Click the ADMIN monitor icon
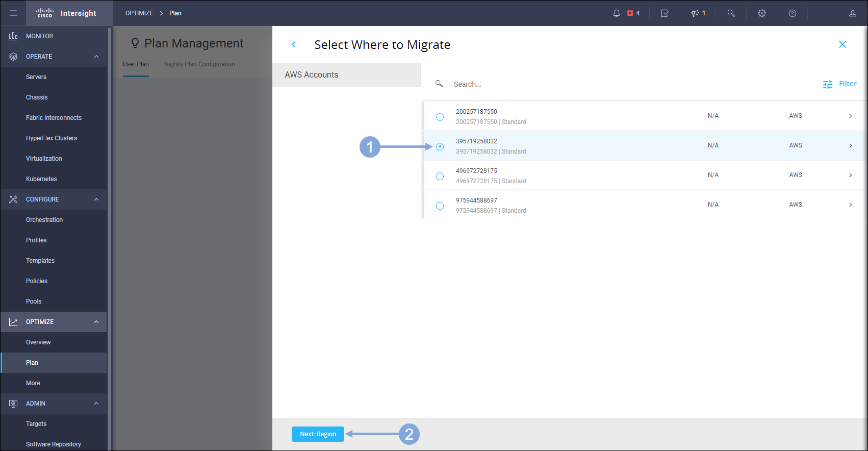Viewport: 868px width, 451px height. (13, 404)
